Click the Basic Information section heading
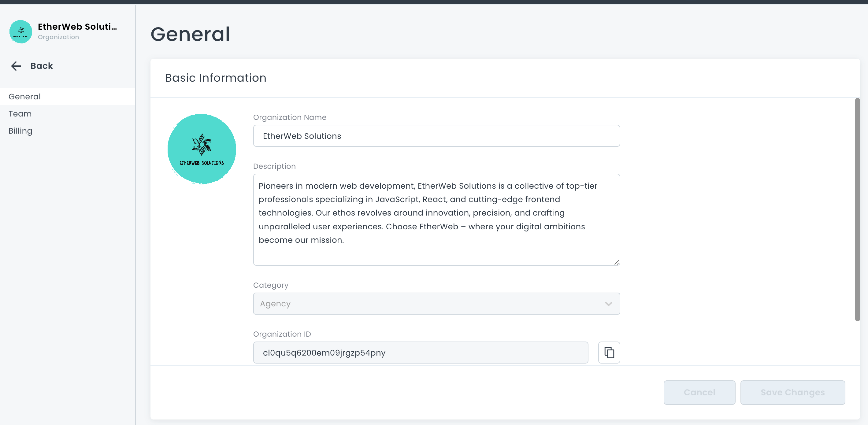Viewport: 868px width, 425px height. click(215, 78)
